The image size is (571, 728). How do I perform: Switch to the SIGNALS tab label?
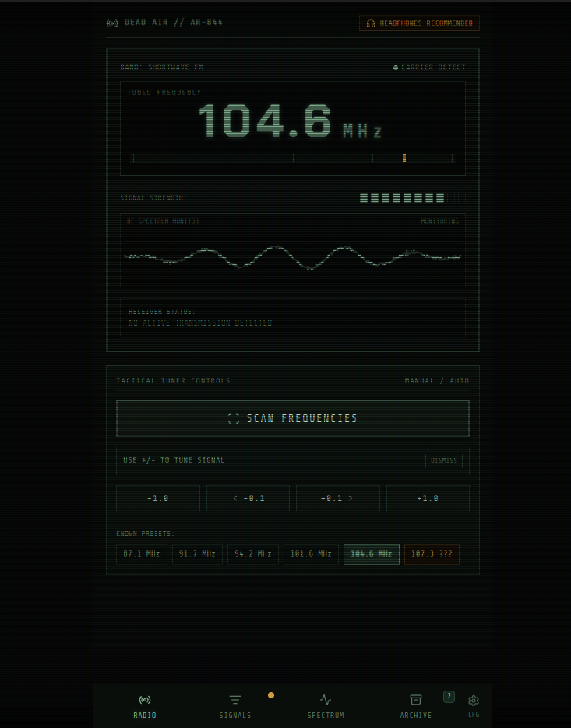point(235,715)
